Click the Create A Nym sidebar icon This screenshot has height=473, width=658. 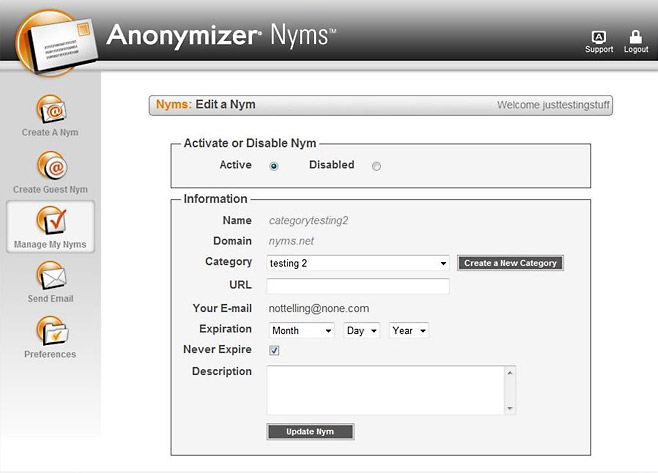50,109
